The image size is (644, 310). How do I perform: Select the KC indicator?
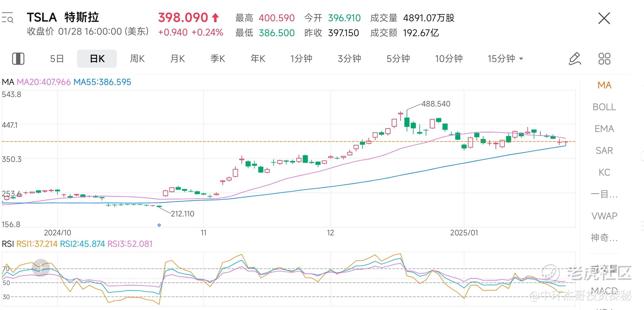[x=604, y=173]
